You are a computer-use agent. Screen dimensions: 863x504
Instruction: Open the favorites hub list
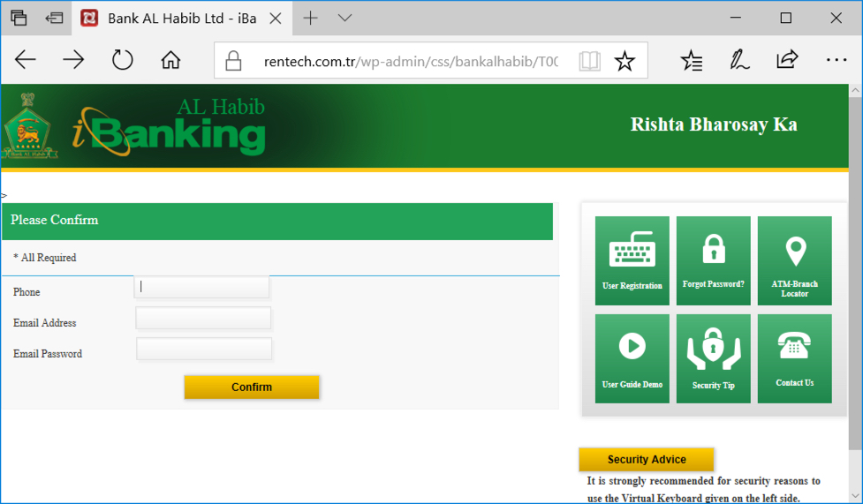point(692,60)
